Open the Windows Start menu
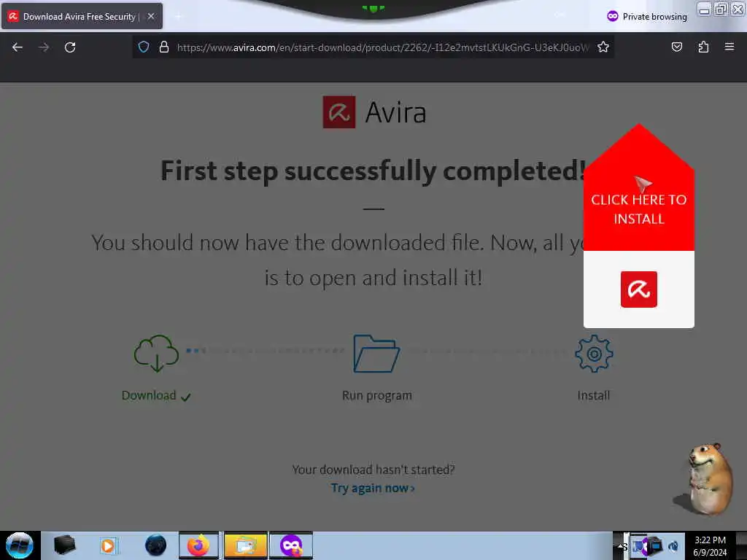The width and height of the screenshot is (747, 560). pyautogui.click(x=19, y=545)
